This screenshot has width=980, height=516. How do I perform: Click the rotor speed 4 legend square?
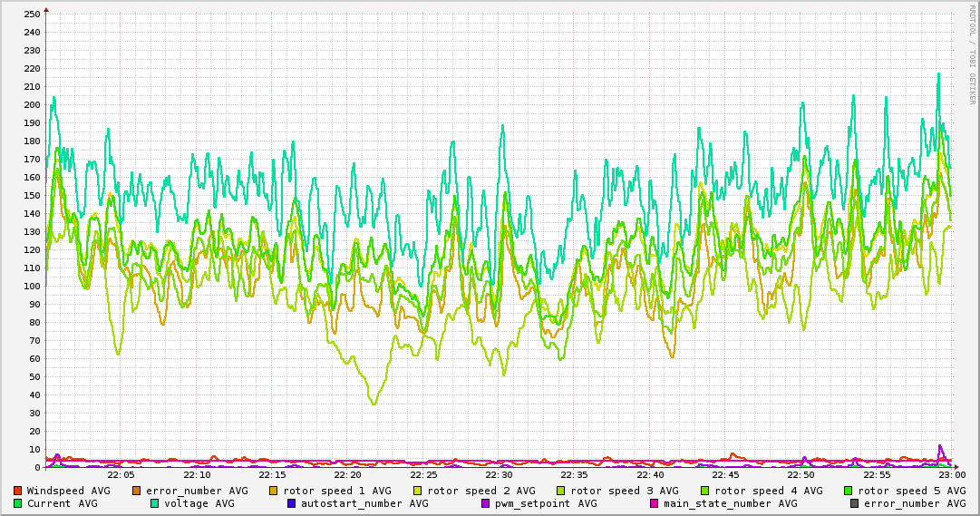pyautogui.click(x=705, y=491)
